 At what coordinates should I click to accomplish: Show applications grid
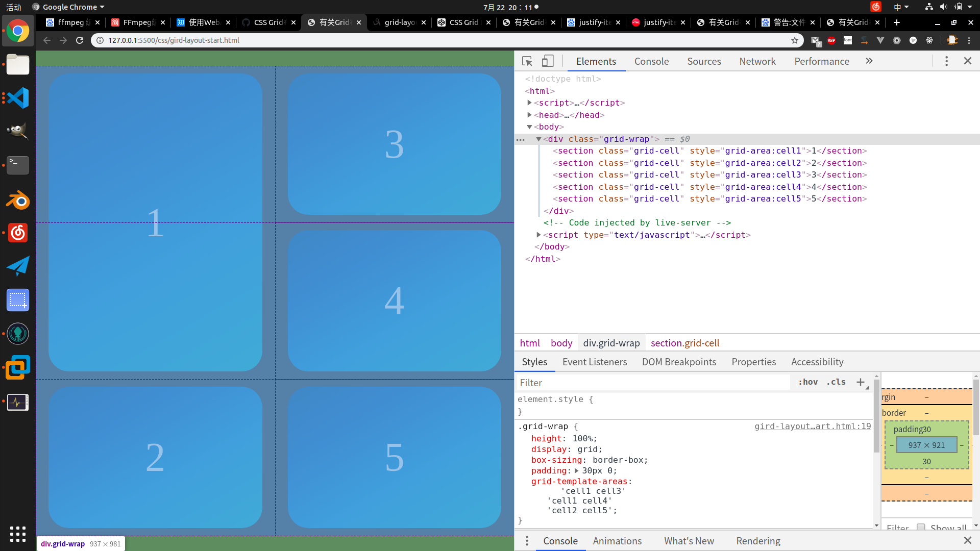[x=18, y=534]
